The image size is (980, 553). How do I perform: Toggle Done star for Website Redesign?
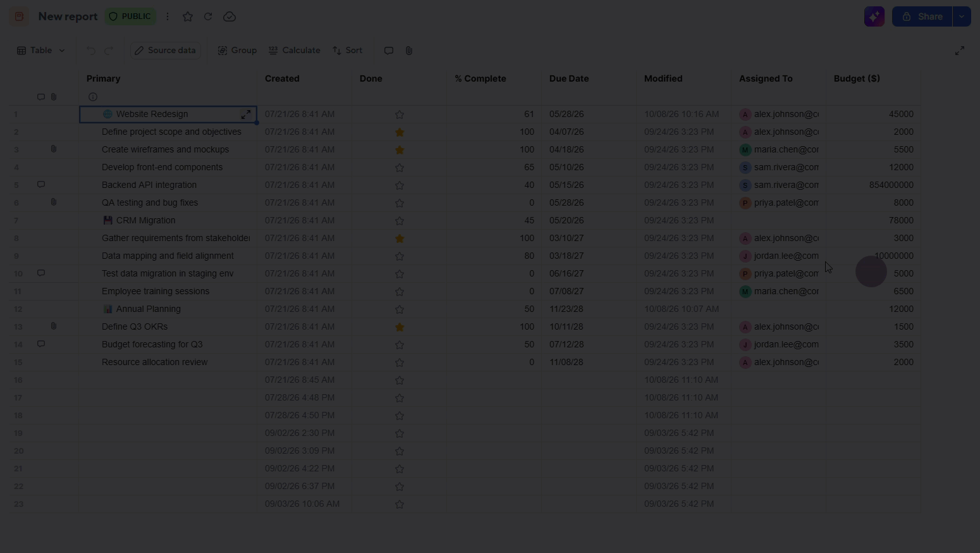tap(400, 115)
